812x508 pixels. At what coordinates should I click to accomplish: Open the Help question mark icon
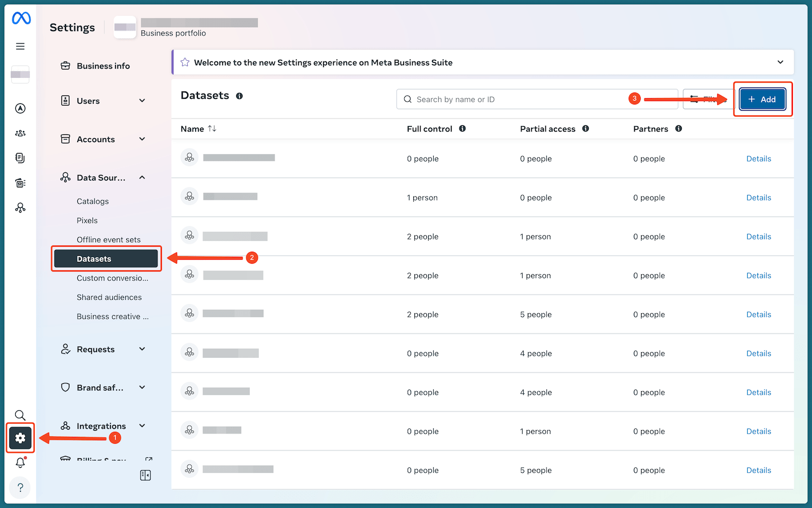[20, 488]
